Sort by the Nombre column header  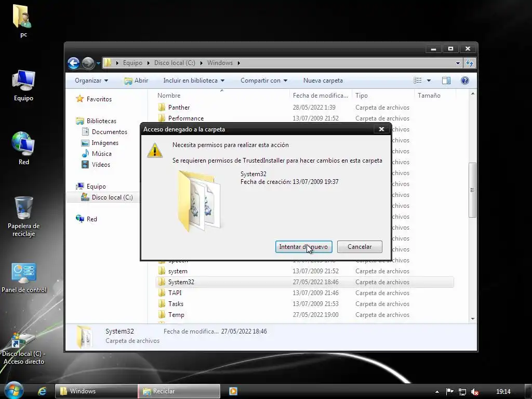click(221, 96)
